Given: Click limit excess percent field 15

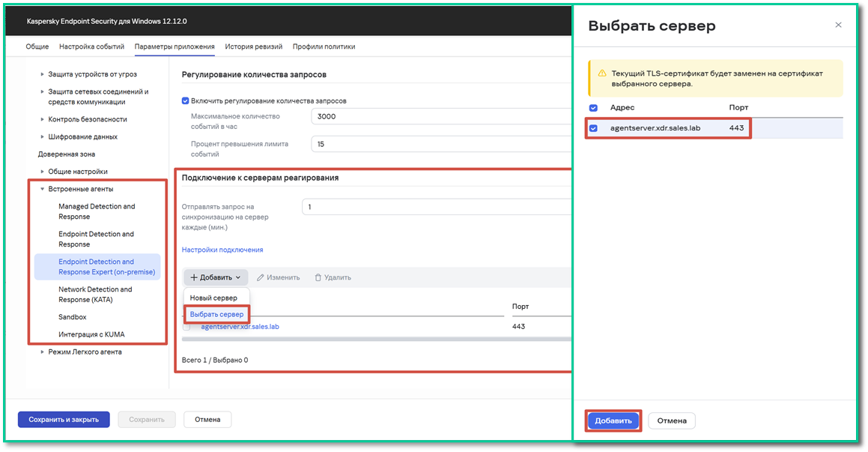Looking at the screenshot, I should coord(441,144).
